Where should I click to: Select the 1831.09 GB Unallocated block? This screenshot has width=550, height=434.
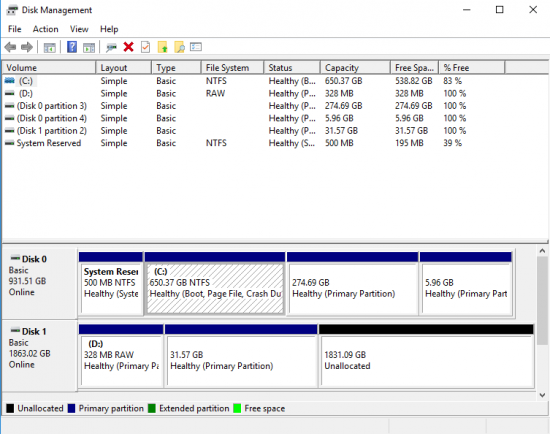[427, 356]
